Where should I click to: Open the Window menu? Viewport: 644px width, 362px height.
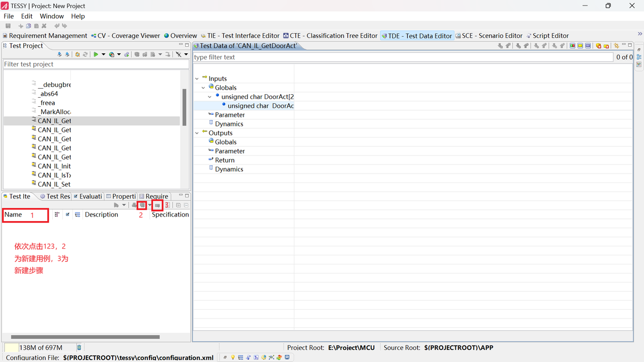tap(52, 16)
